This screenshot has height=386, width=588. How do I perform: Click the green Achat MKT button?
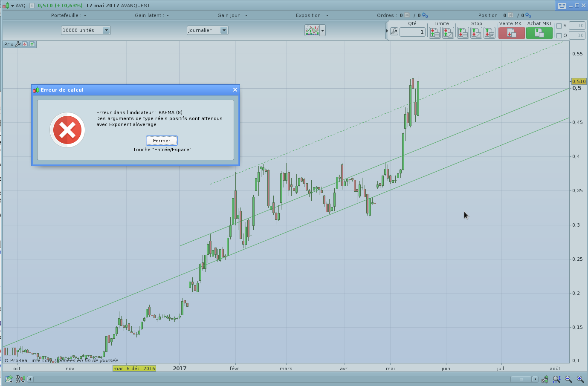pos(539,33)
